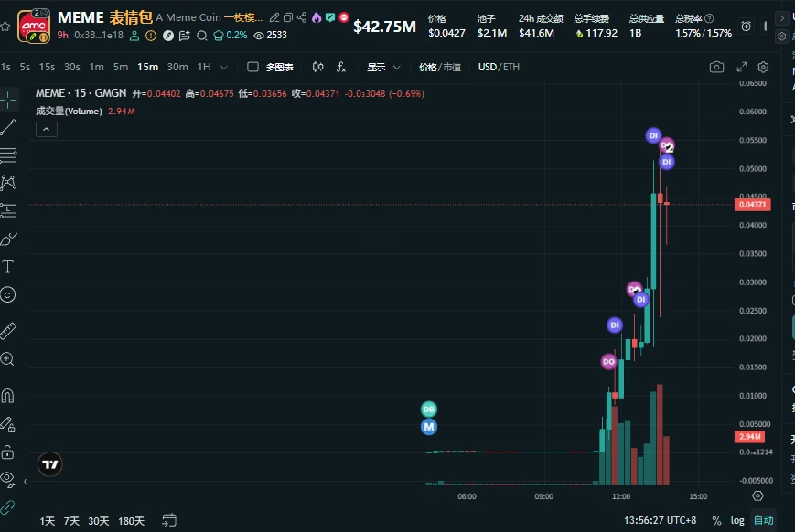The height and width of the screenshot is (532, 795).
Task: Click the magnifier search icon in header
Action: pos(202,36)
